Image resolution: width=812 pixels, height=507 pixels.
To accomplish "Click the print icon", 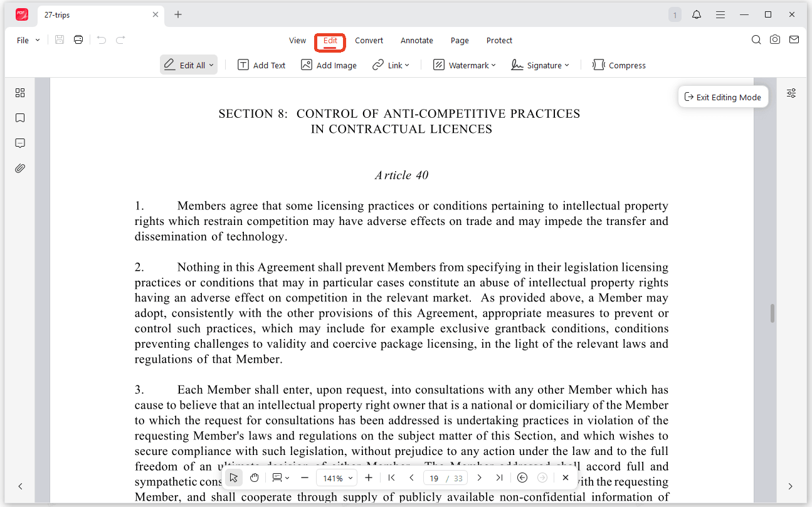I will [78, 40].
